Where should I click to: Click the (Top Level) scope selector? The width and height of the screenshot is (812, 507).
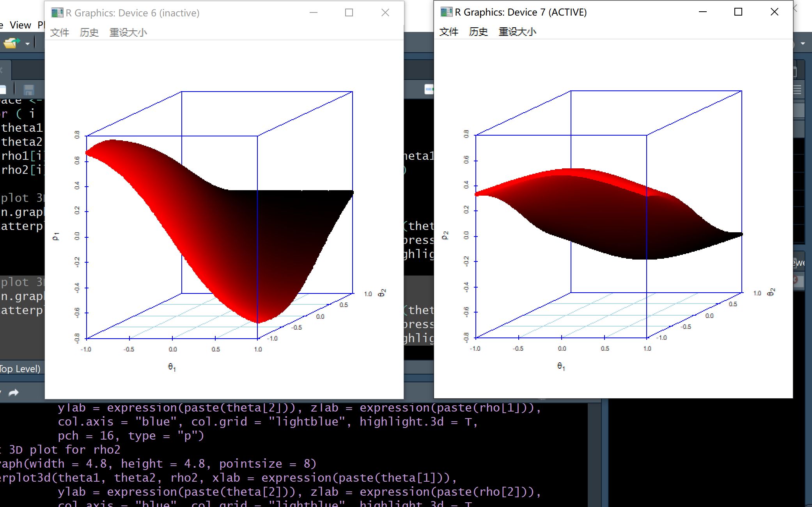[x=20, y=369]
